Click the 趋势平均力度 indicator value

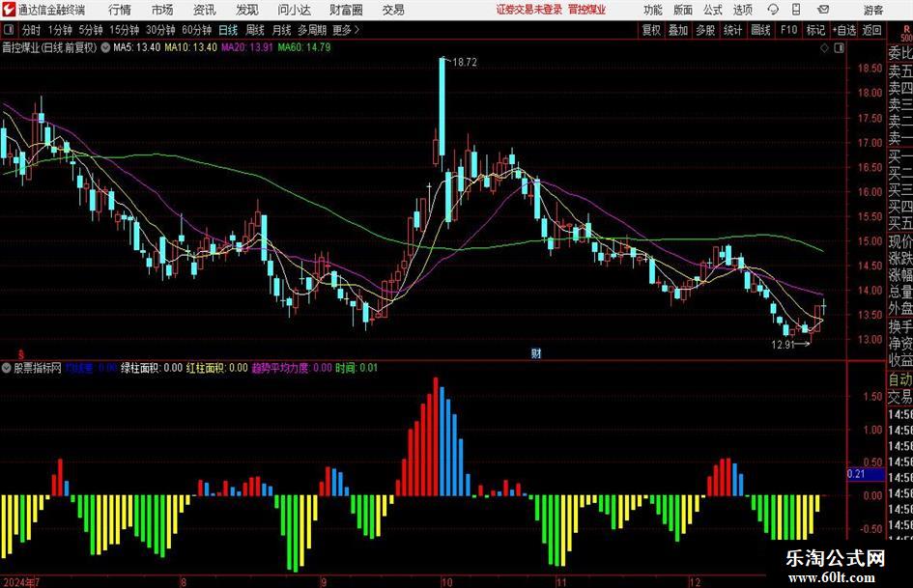(292, 368)
